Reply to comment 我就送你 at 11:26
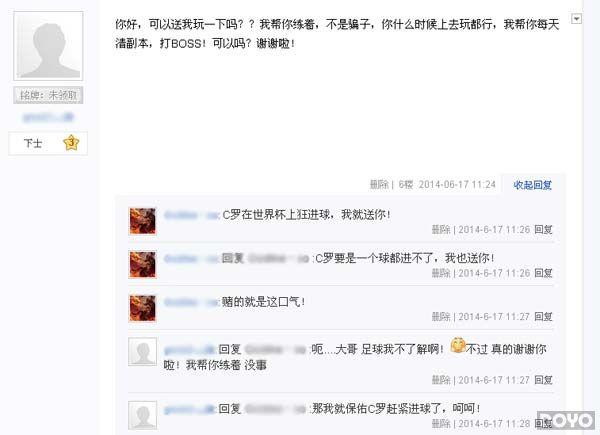 coord(543,230)
